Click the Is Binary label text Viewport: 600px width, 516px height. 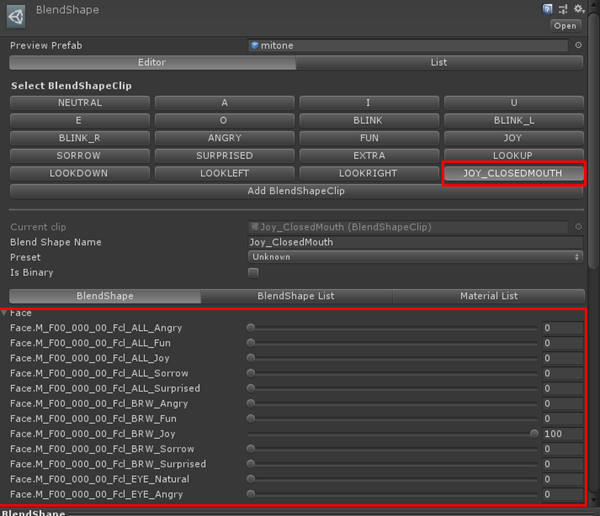(32, 273)
